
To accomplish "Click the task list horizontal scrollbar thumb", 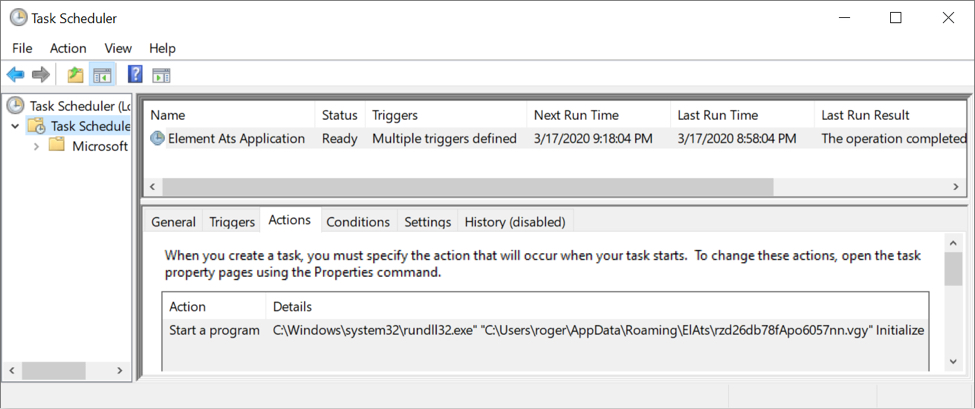I will (x=467, y=187).
